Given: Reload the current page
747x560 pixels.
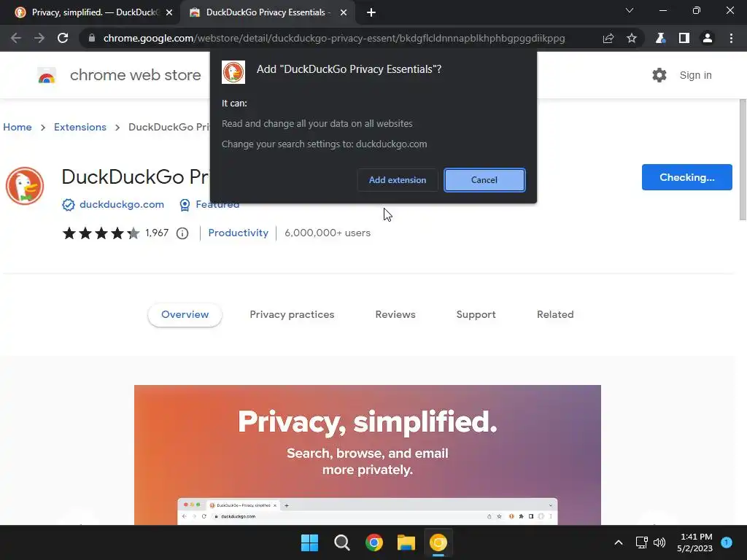Looking at the screenshot, I should click(x=63, y=38).
